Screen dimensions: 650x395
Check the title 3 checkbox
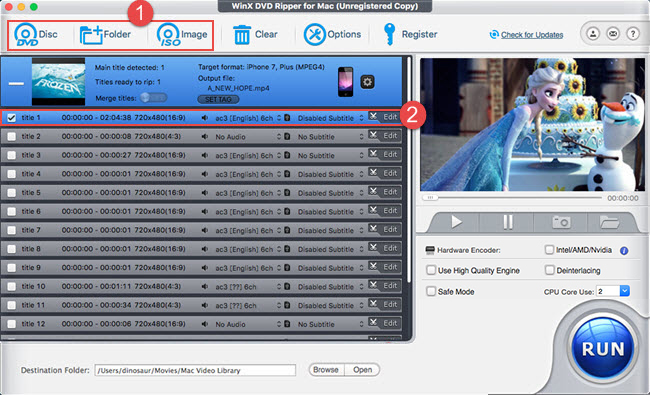12,155
